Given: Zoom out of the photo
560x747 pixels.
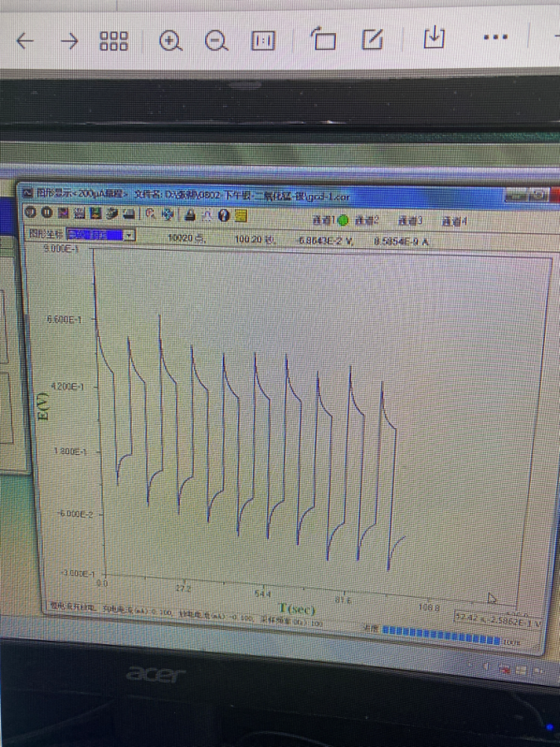Looking at the screenshot, I should coord(216,41).
